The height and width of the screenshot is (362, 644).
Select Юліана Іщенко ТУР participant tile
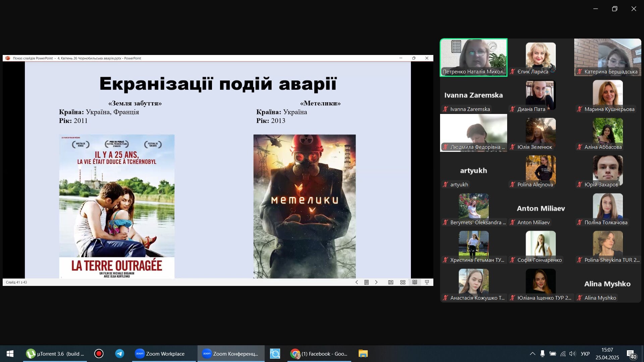[541, 284]
